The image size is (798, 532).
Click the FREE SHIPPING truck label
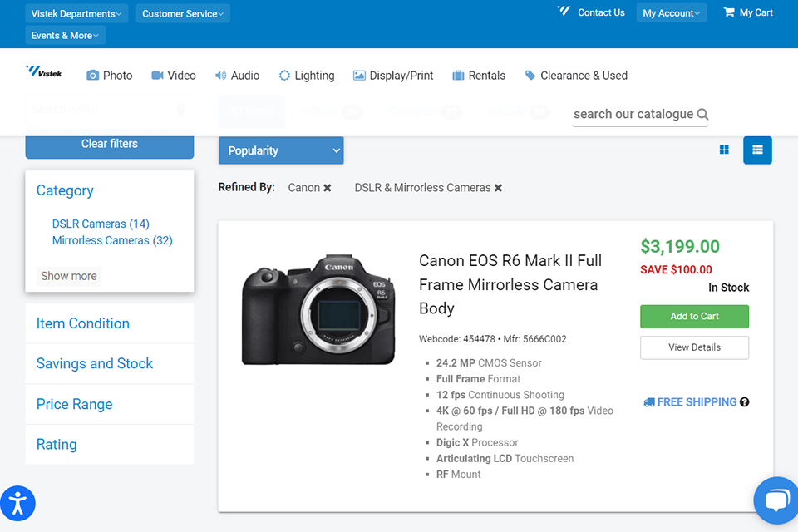(x=690, y=402)
